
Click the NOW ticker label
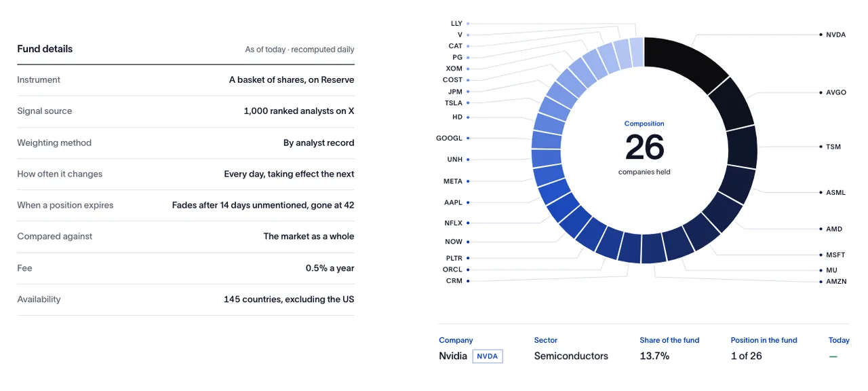(x=454, y=242)
